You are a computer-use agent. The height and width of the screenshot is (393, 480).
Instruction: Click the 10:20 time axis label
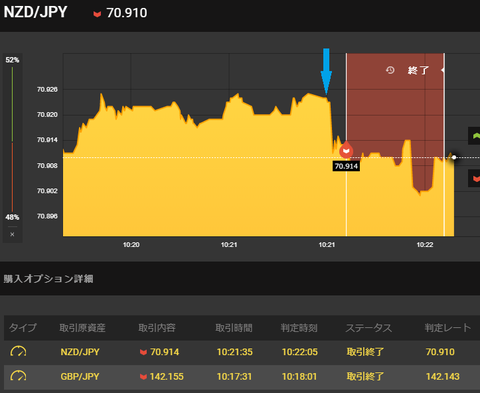(131, 245)
